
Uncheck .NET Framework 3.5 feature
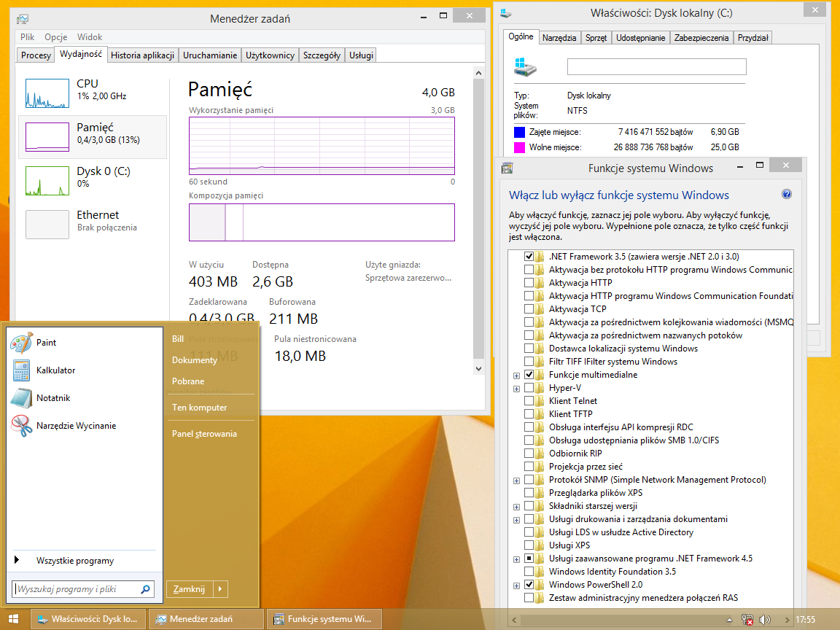(x=529, y=257)
